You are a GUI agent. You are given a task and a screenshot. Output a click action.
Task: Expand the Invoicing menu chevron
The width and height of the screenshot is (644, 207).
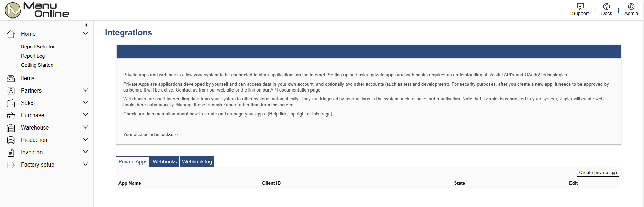[x=86, y=152]
